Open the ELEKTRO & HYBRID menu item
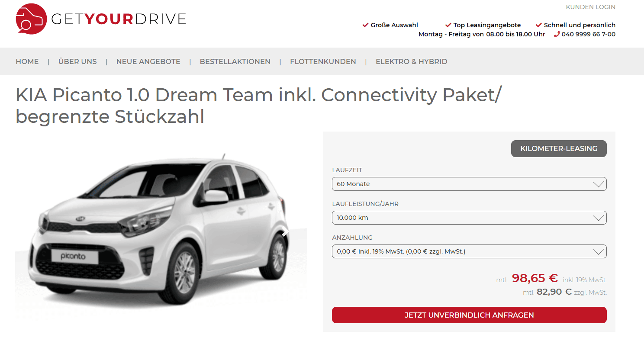Image resolution: width=644 pixels, height=341 pixels. click(x=412, y=61)
